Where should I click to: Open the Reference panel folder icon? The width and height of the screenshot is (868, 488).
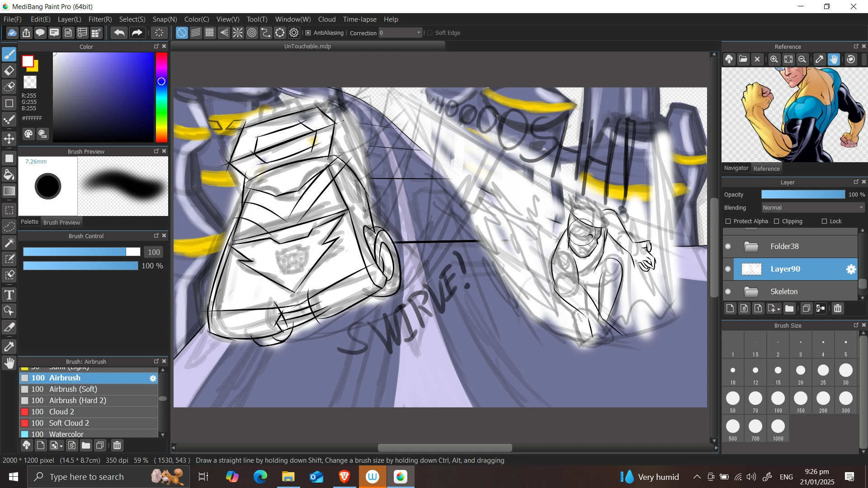coord(743,59)
